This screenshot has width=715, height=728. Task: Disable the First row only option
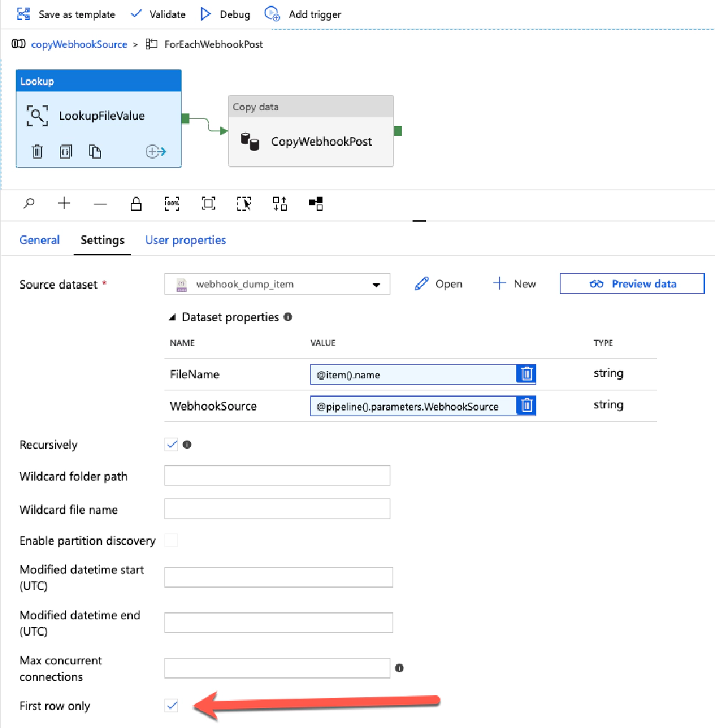[x=171, y=706]
